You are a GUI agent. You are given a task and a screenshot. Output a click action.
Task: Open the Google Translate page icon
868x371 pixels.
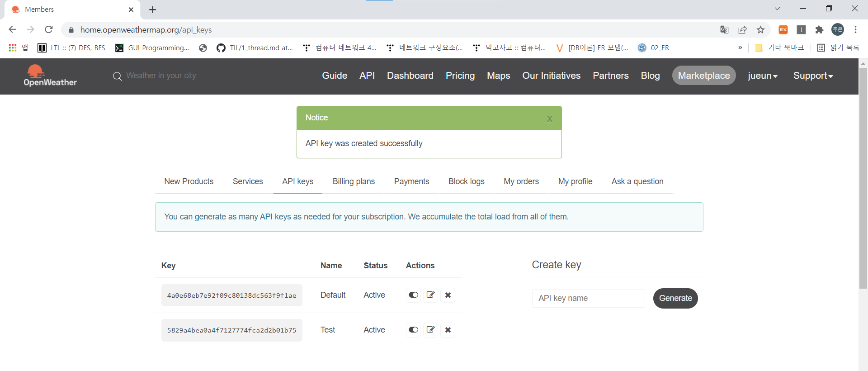pyautogui.click(x=724, y=30)
